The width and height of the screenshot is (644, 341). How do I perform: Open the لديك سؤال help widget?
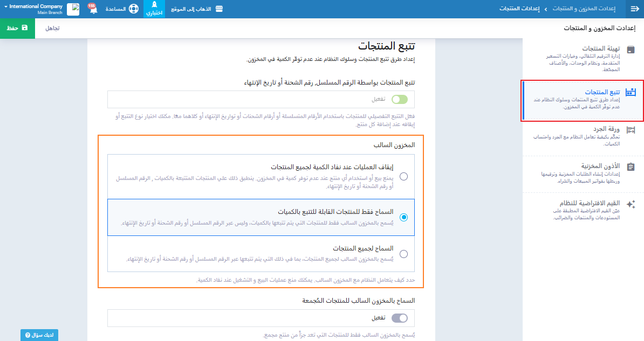pos(39,335)
